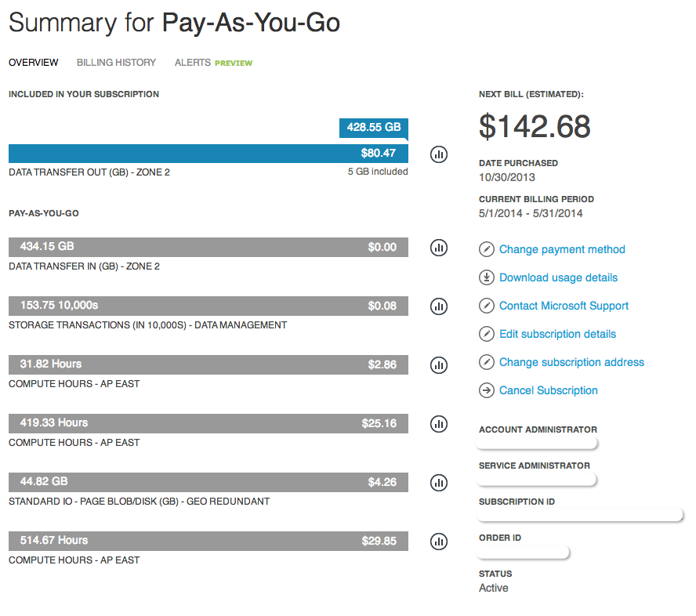Select Edit subscription details link
The width and height of the screenshot is (696, 616).
pos(557,334)
